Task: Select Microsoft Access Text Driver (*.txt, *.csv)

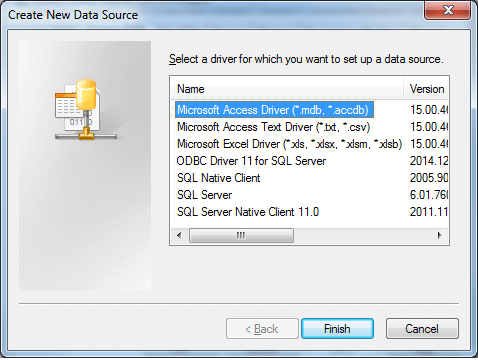Action: [273, 127]
